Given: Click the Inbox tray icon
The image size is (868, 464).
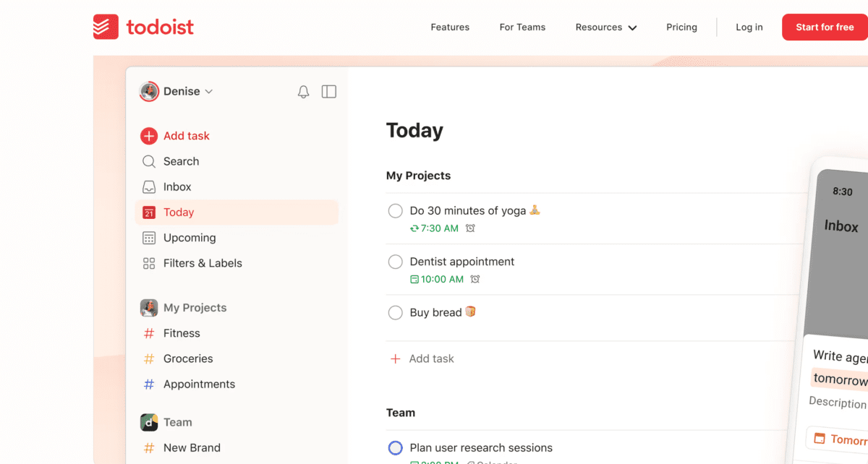Looking at the screenshot, I should click(x=149, y=186).
